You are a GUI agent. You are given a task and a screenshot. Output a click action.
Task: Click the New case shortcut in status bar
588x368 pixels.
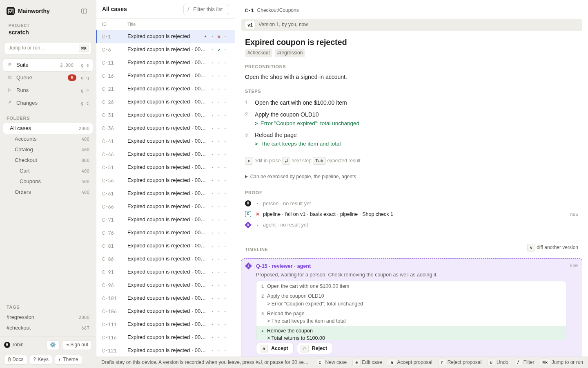tap(332, 362)
